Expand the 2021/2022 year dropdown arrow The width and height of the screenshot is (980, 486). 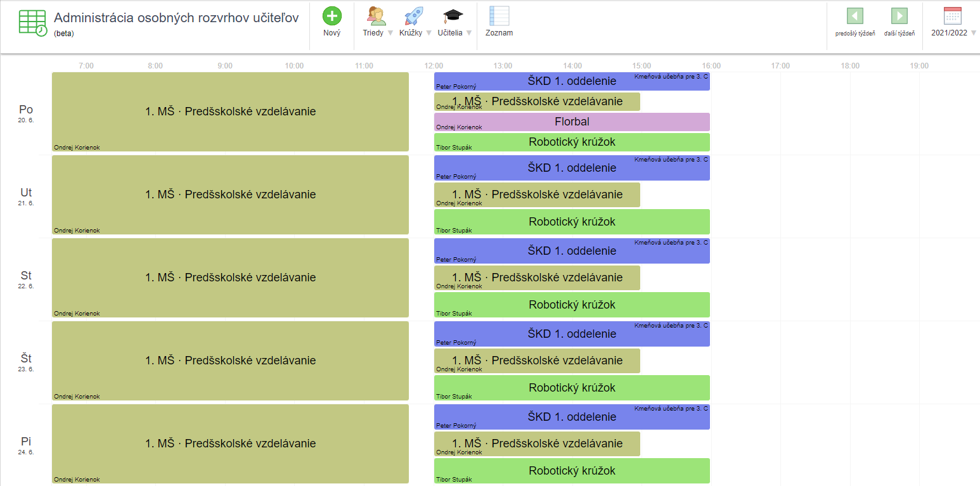pyautogui.click(x=974, y=33)
